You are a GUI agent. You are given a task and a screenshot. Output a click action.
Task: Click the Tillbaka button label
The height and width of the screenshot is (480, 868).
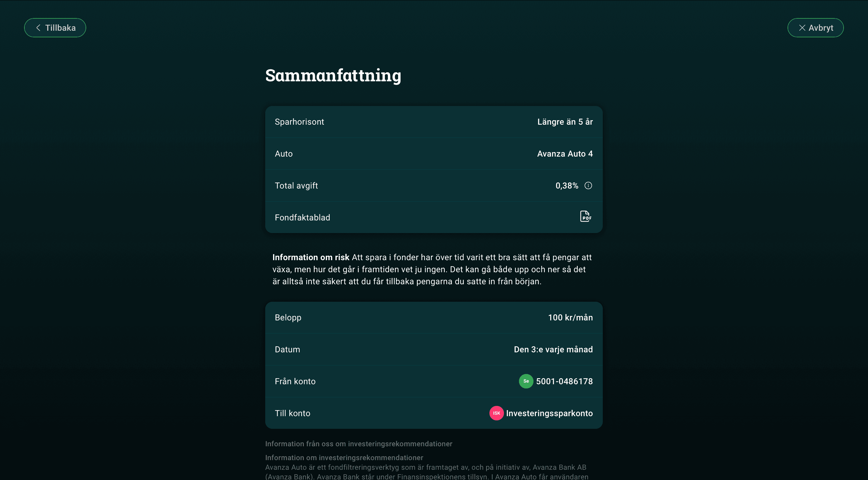coord(60,28)
